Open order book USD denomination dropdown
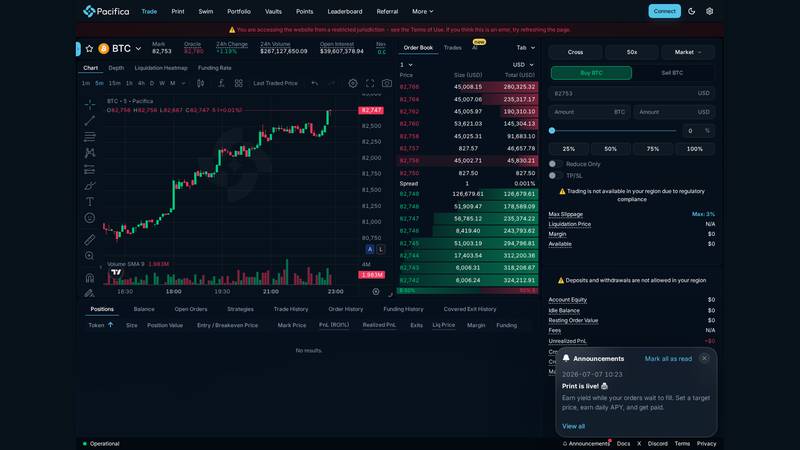This screenshot has width=800, height=450. coord(523,65)
